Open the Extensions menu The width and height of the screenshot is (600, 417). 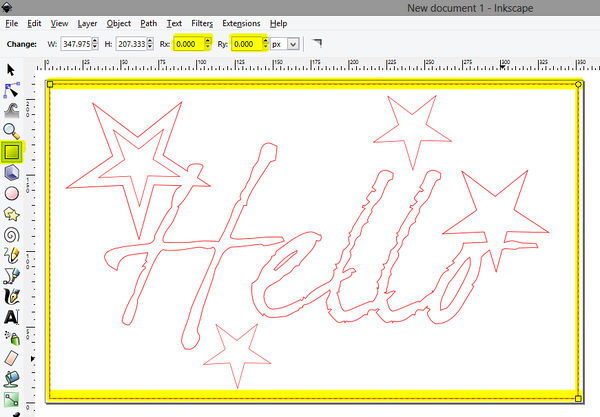240,23
